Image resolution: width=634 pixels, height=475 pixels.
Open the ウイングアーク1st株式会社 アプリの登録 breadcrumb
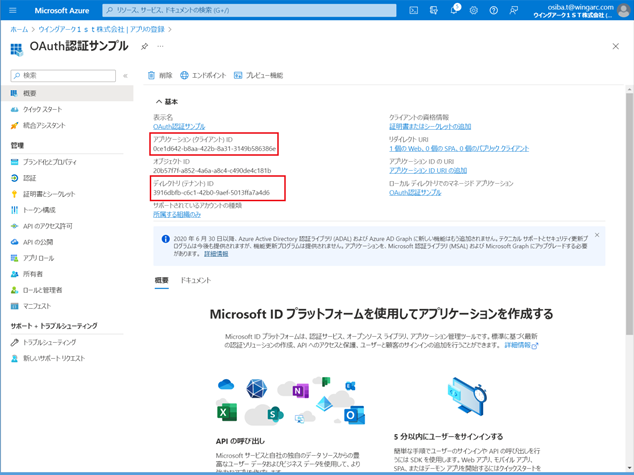pos(101,30)
